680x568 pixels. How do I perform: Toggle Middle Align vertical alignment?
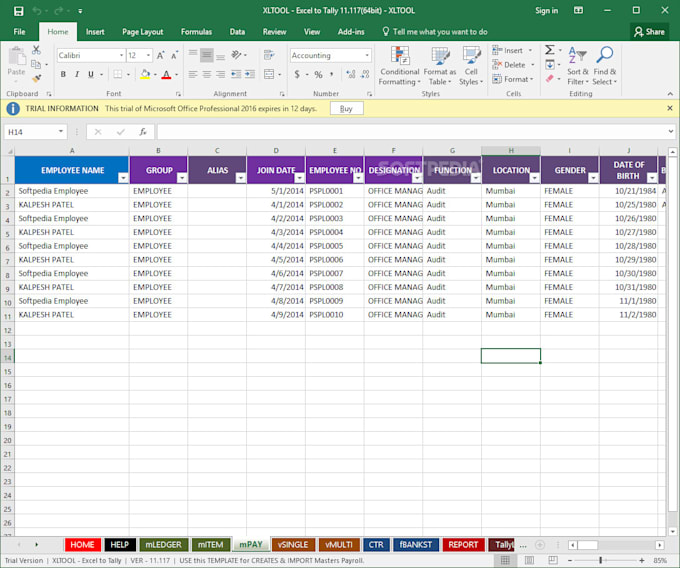pos(207,55)
